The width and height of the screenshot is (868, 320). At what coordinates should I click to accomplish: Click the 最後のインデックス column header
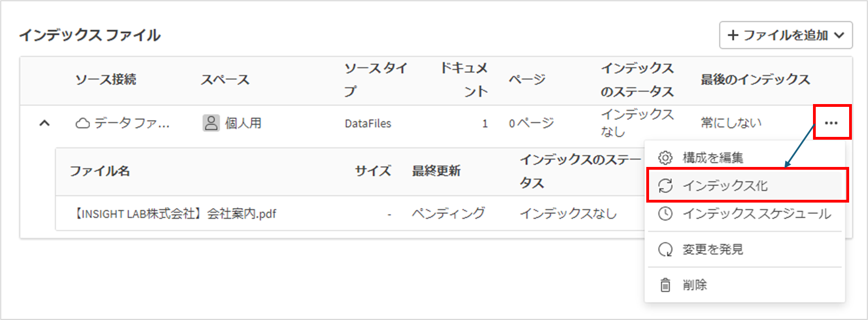[x=755, y=80]
